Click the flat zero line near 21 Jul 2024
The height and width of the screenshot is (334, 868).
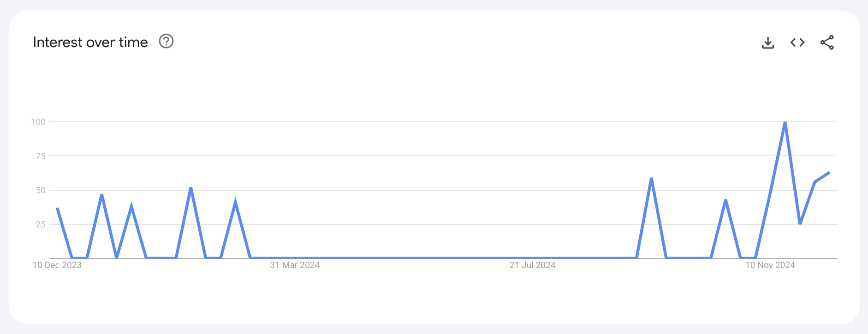(532, 258)
